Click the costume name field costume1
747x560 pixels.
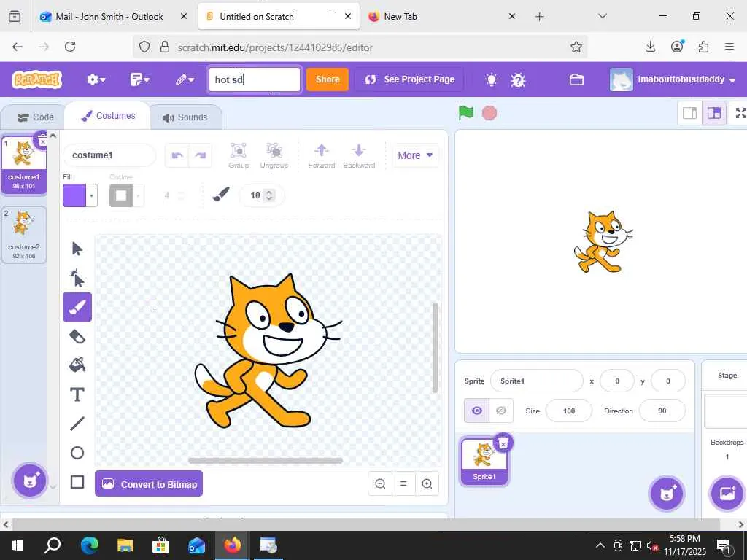[109, 155]
